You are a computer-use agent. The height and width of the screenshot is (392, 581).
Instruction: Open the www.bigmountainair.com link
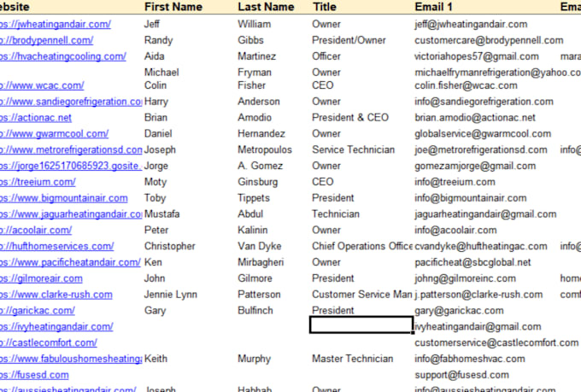(x=64, y=198)
